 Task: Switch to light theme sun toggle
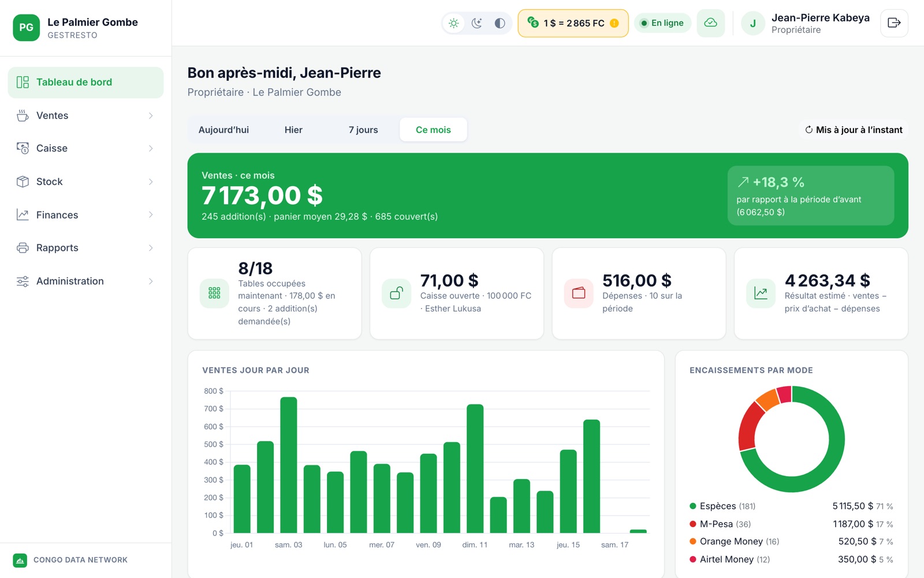pyautogui.click(x=454, y=23)
